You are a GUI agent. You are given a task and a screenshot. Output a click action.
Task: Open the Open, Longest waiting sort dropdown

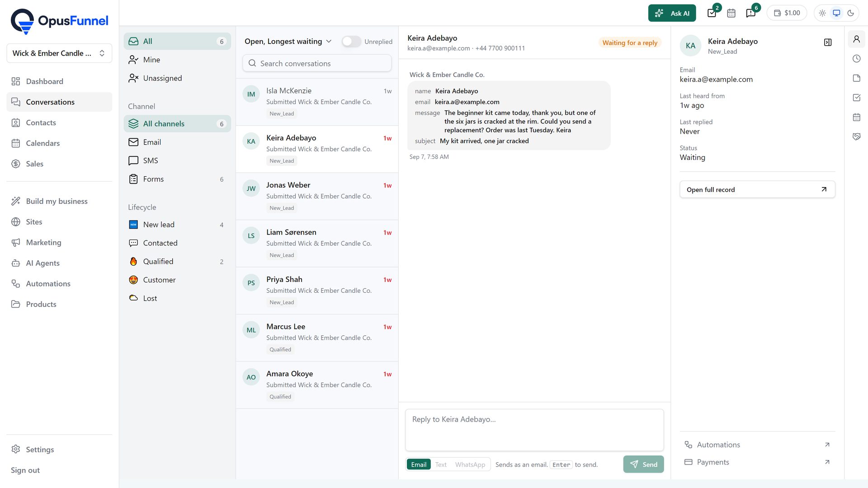(288, 42)
